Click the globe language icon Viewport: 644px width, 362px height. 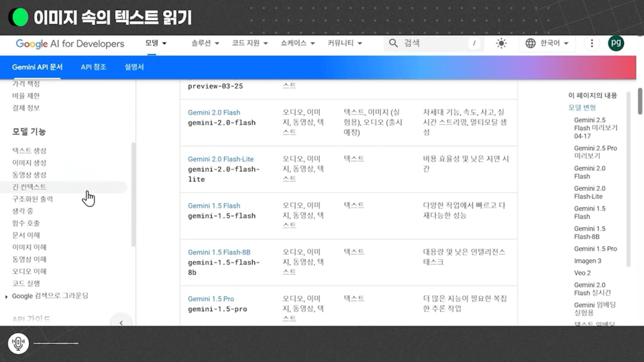pos(530,43)
